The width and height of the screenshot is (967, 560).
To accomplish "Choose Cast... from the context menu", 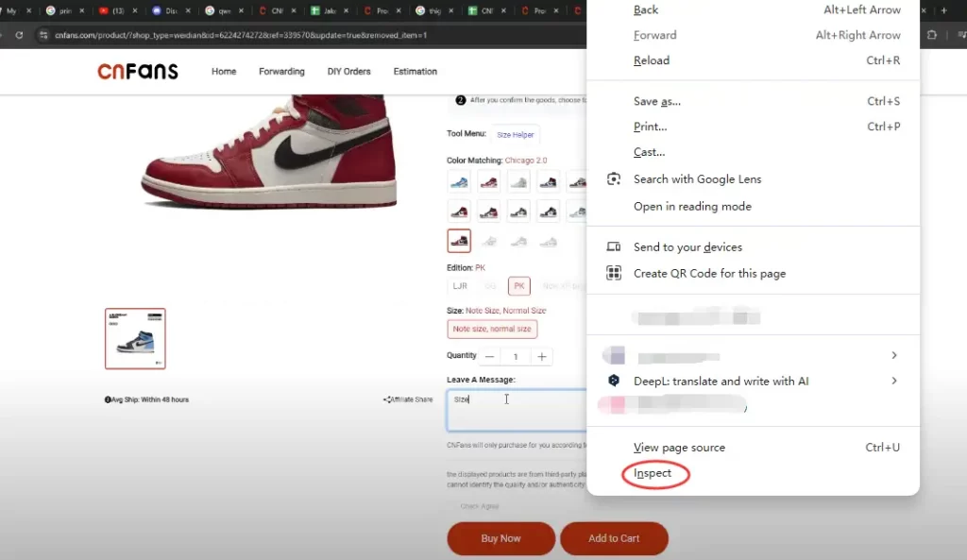I will coord(753,152).
